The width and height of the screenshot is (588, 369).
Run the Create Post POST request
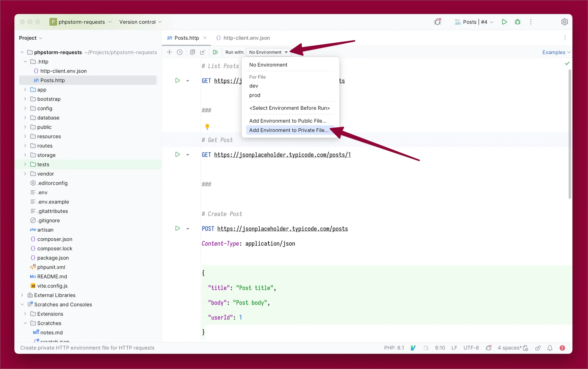[178, 228]
